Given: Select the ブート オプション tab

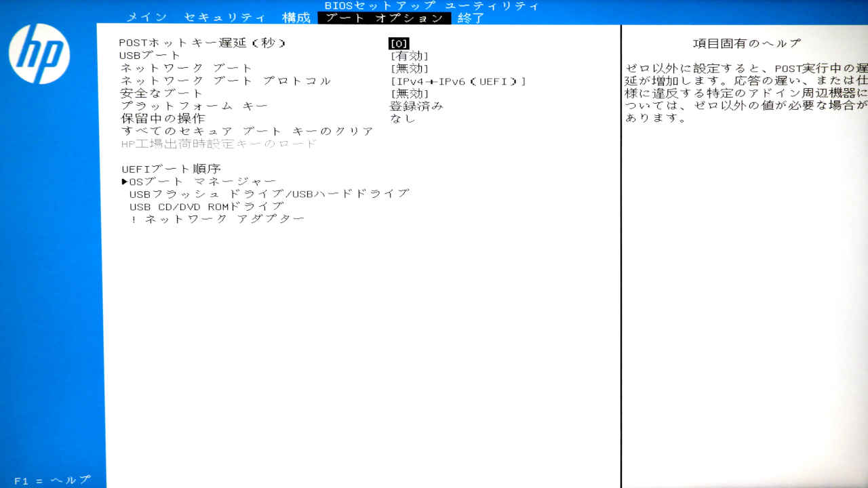Looking at the screenshot, I should tap(384, 18).
